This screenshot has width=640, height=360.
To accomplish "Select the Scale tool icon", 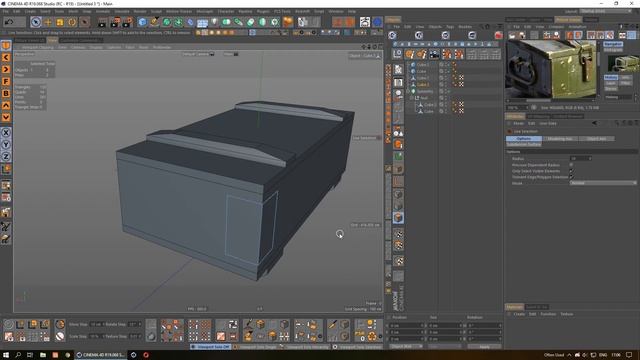I will point(60,22).
